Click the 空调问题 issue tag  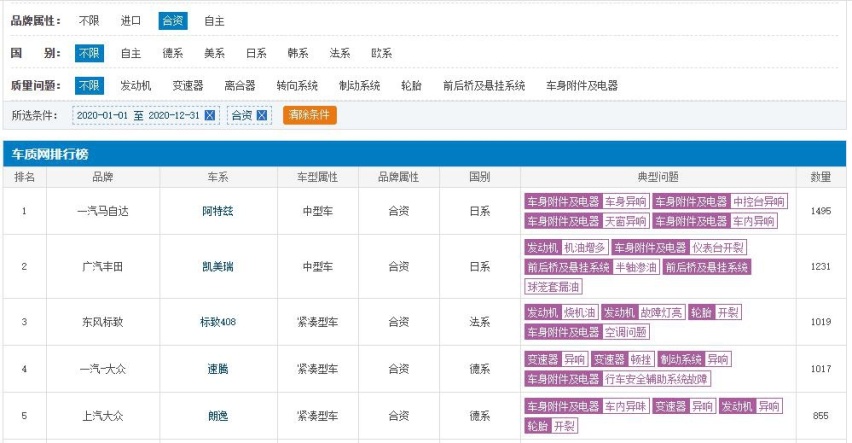[625, 332]
